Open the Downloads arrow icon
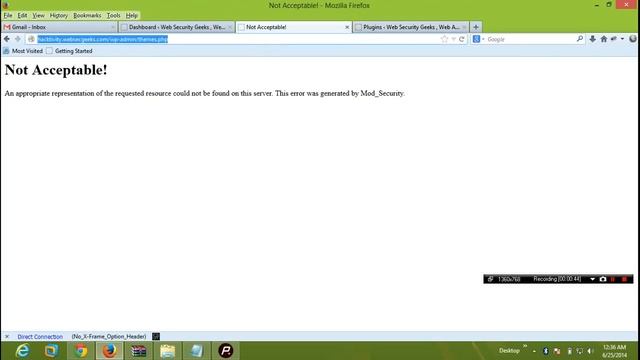Viewport: 640px width, 360px height. pos(593,39)
